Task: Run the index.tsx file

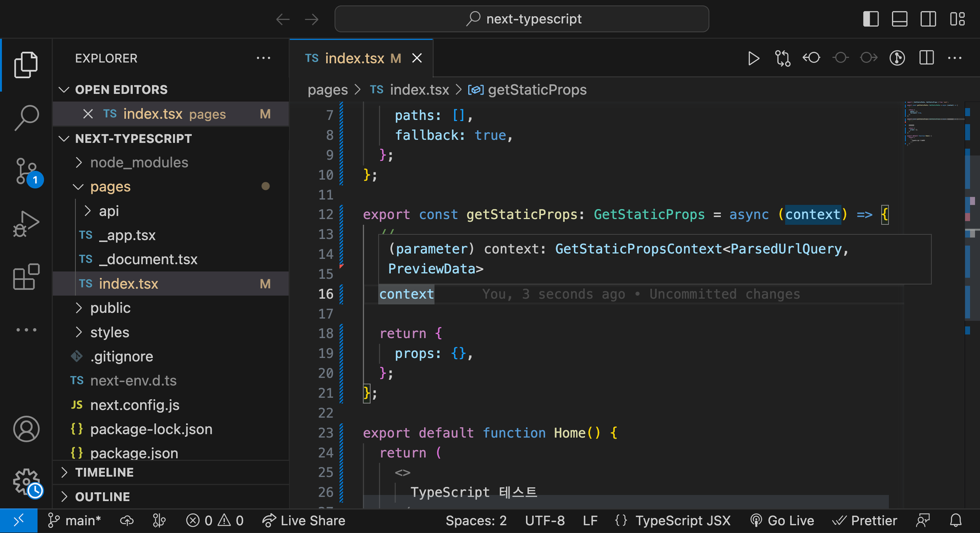Action: pyautogui.click(x=754, y=58)
